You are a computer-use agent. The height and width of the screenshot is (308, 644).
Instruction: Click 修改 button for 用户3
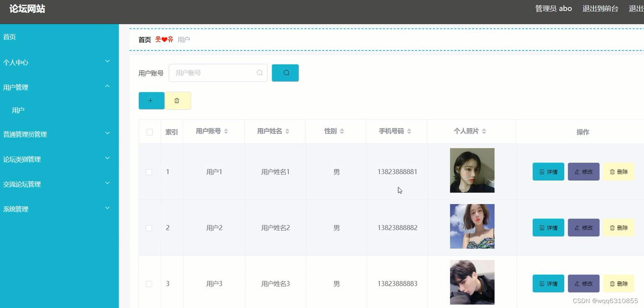click(x=584, y=283)
